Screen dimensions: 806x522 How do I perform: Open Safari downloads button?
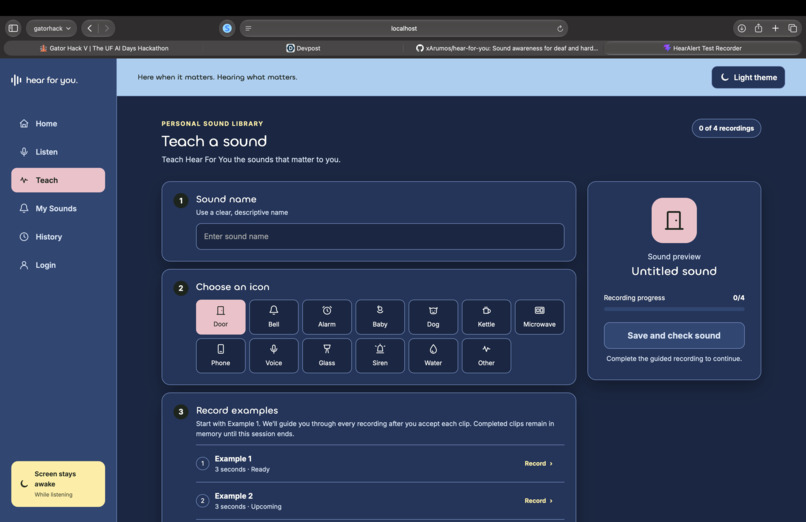click(741, 28)
